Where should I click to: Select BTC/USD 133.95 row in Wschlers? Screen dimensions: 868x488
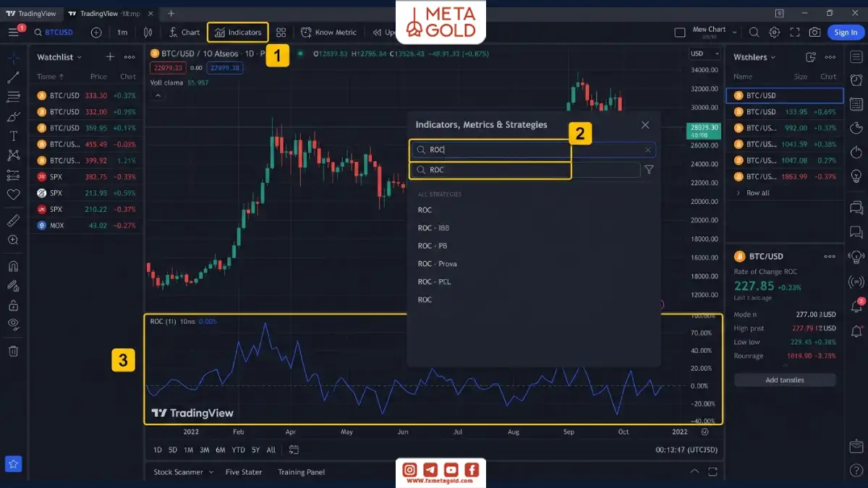click(785, 111)
